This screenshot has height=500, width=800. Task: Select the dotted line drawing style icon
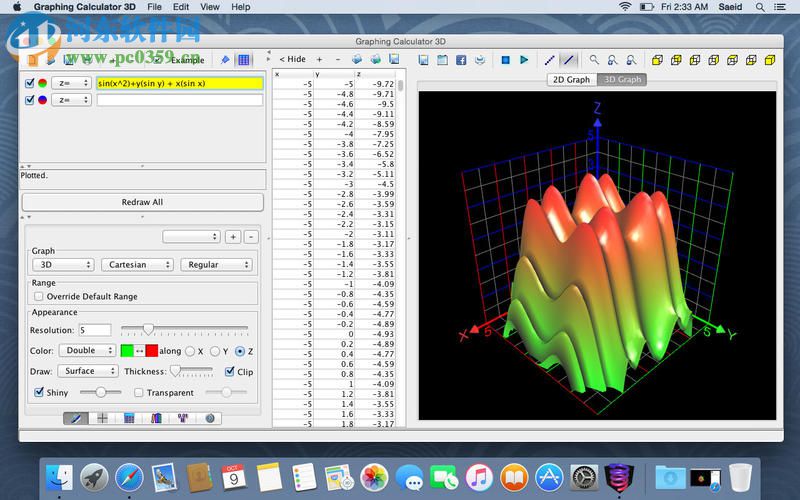(549, 60)
